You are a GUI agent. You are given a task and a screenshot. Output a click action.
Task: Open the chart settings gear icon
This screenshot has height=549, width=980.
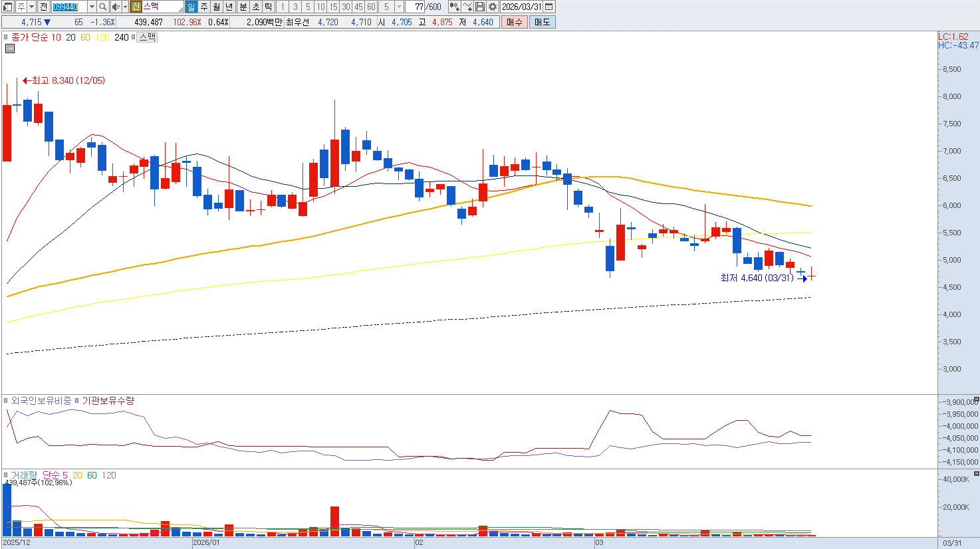(x=493, y=7)
